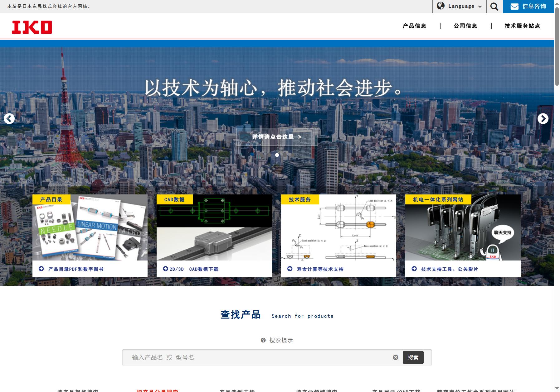Open the 技术服务站点 menu
The width and height of the screenshot is (560, 392).
pos(522,26)
